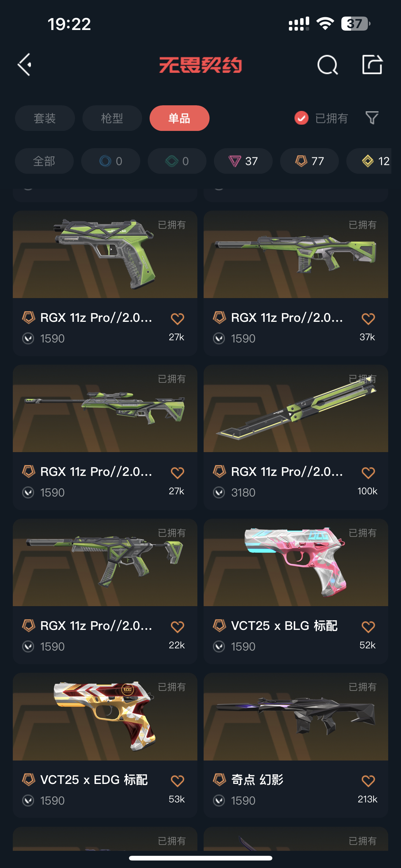Switch to the 枪型 tab
401x868 pixels.
click(112, 118)
